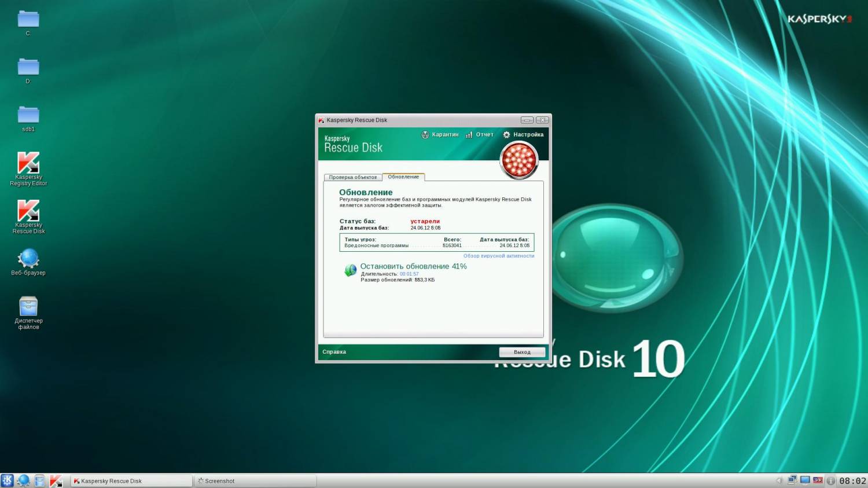The width and height of the screenshot is (868, 488).
Task: Click Остановить обновление 41% link
Action: point(413,266)
